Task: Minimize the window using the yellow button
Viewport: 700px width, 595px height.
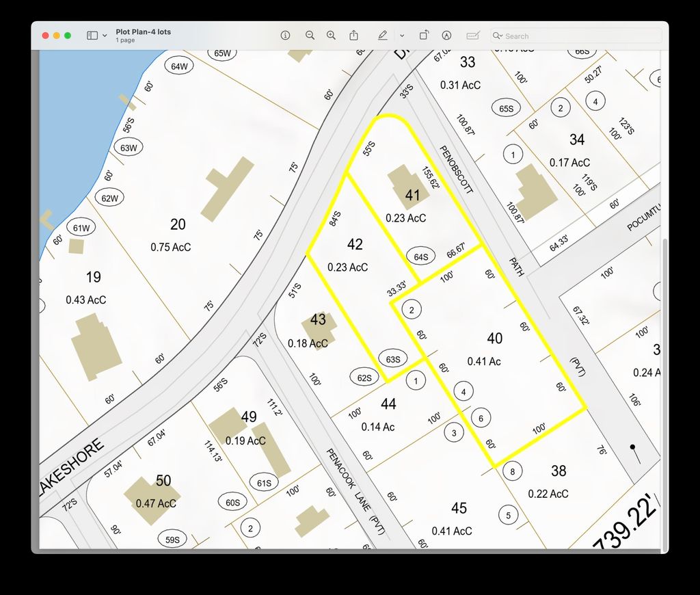Action: (57, 36)
